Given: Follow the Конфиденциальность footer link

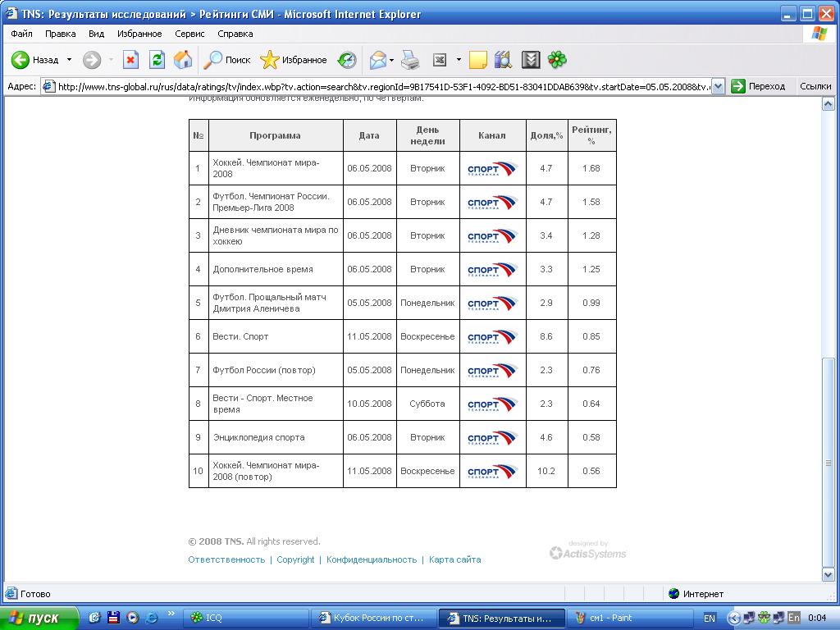Looking at the screenshot, I should pos(372,559).
